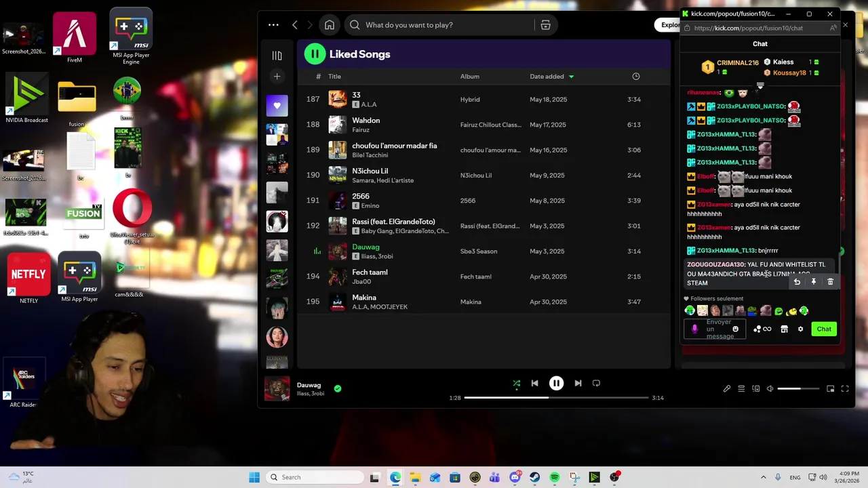Screen dimensions: 868x488
Task: Click the Windows taskbar Search box
Action: [313, 477]
